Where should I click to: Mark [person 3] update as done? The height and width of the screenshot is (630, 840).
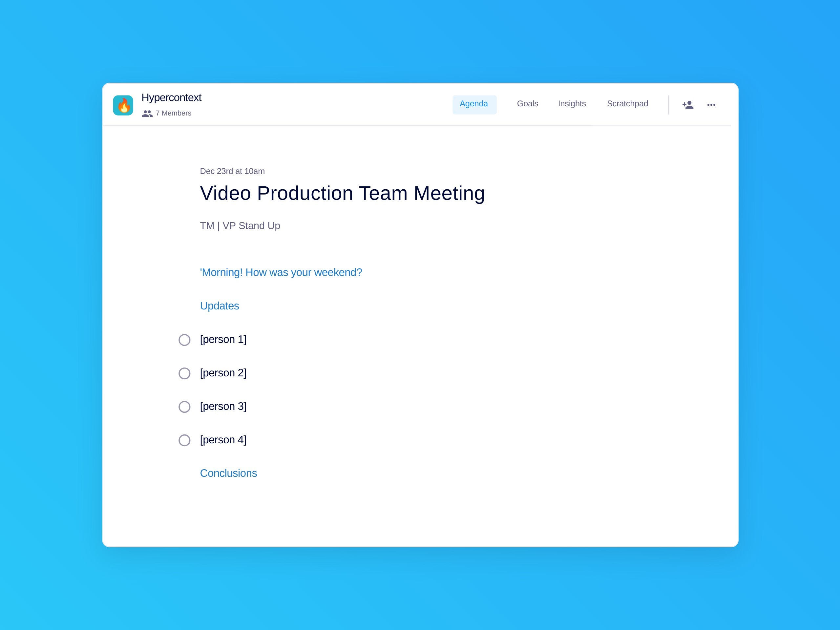184,407
